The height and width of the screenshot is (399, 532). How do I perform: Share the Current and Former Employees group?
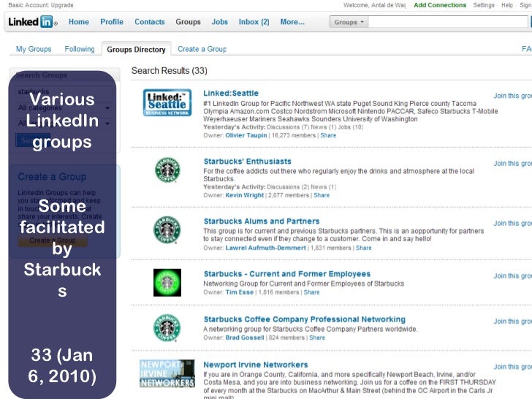click(x=311, y=292)
